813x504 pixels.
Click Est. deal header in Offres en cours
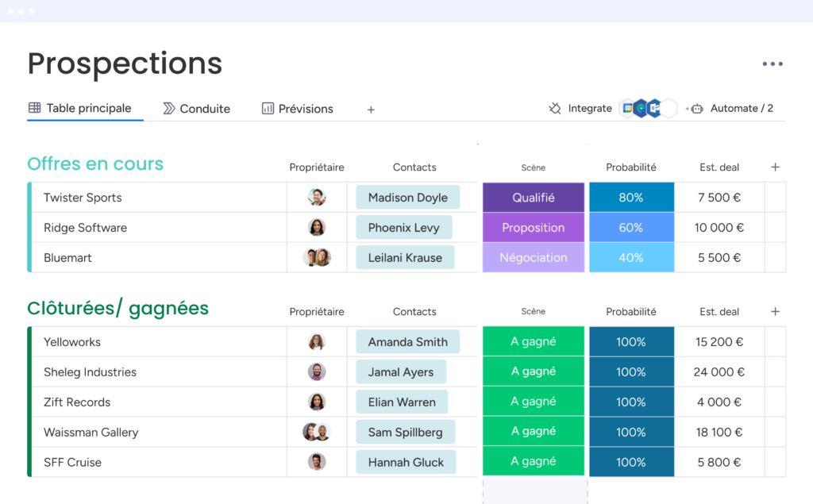719,167
